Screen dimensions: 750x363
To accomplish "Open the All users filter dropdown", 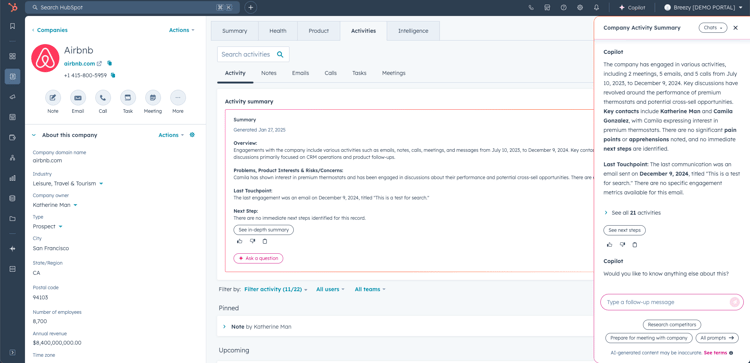I will pos(330,289).
